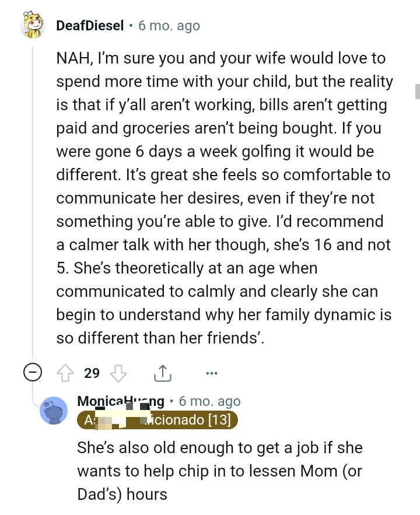Click MonicaHuang's avatar
Viewport: 420px width, 515px height.
pos(54,410)
